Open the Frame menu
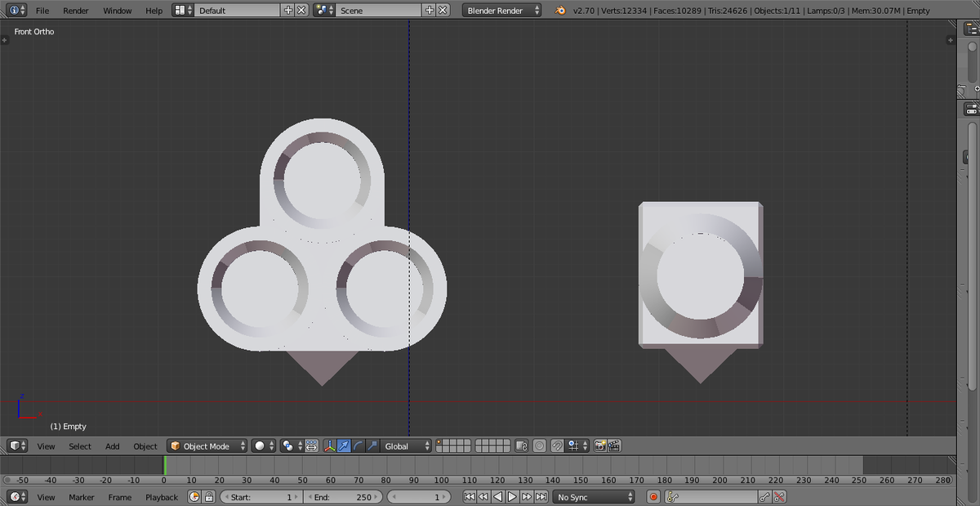The image size is (980, 506). point(120,497)
